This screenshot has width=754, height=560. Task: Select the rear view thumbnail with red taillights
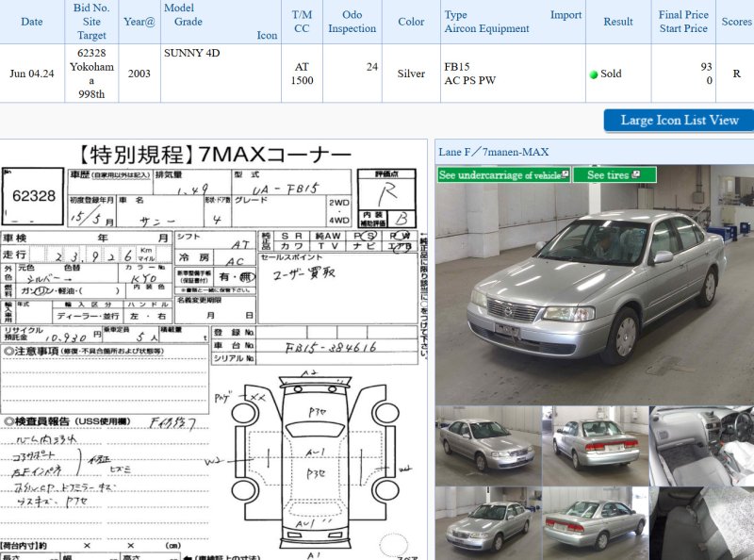(x=595, y=445)
